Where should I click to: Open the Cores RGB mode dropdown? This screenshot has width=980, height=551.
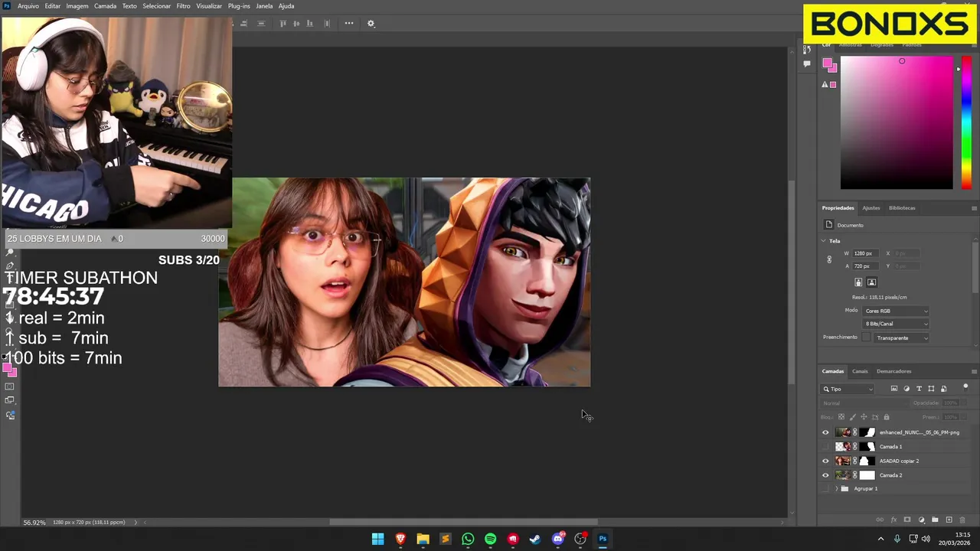coord(896,311)
